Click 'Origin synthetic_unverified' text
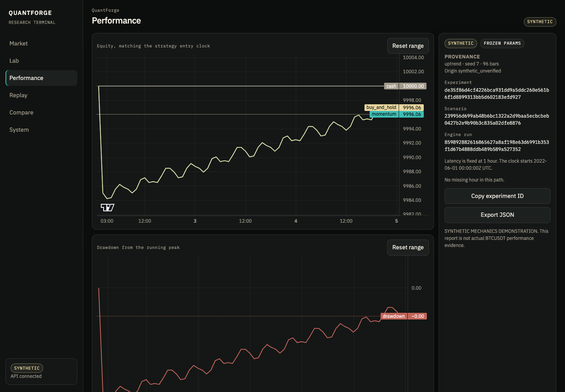Viewport: 565px width, 392px height. (473, 71)
